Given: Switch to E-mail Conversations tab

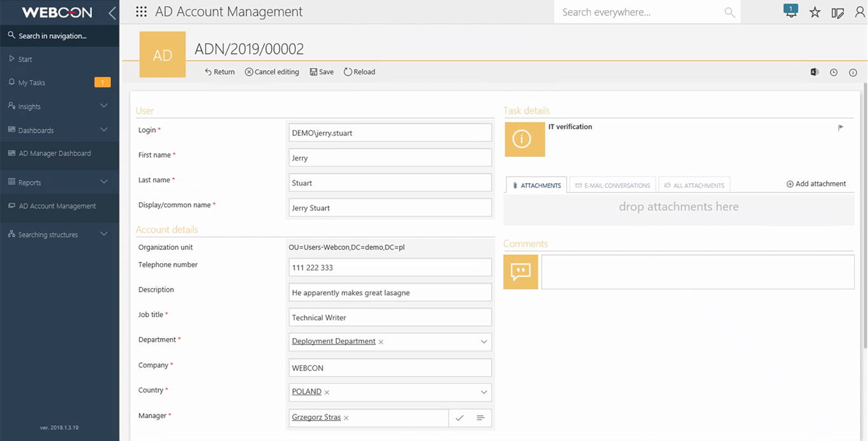Looking at the screenshot, I should 613,186.
